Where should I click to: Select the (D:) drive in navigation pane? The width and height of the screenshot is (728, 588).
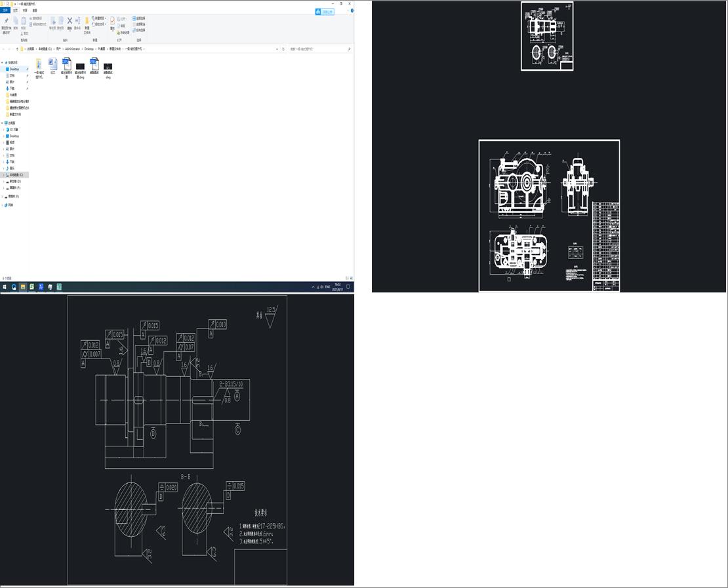coord(15,182)
